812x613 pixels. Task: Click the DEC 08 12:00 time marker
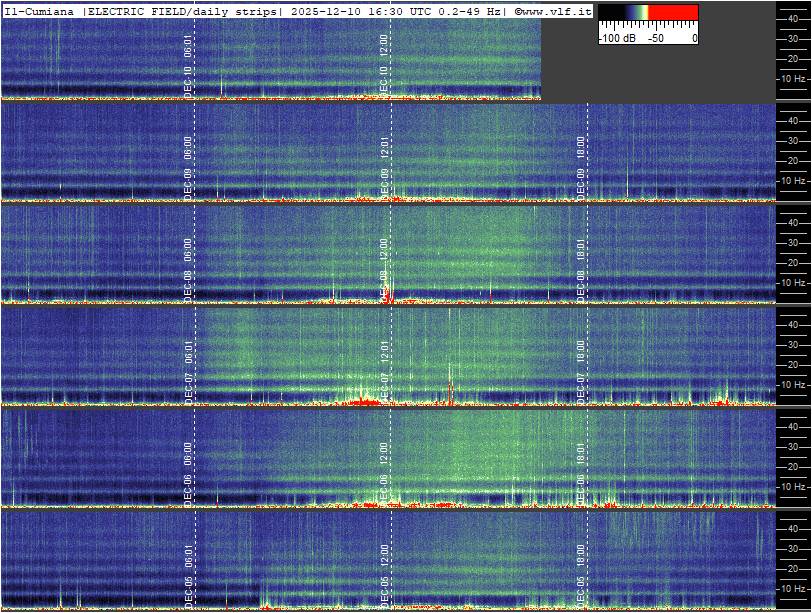point(385,267)
